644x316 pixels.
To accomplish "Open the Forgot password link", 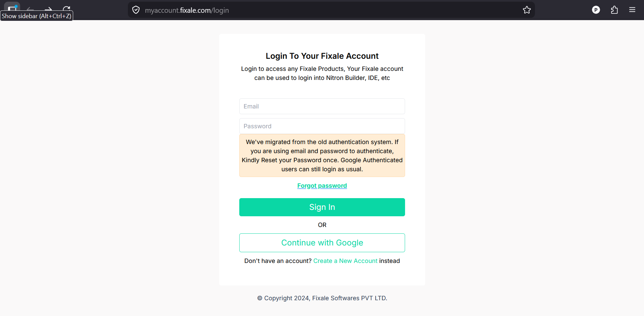I will [x=322, y=186].
